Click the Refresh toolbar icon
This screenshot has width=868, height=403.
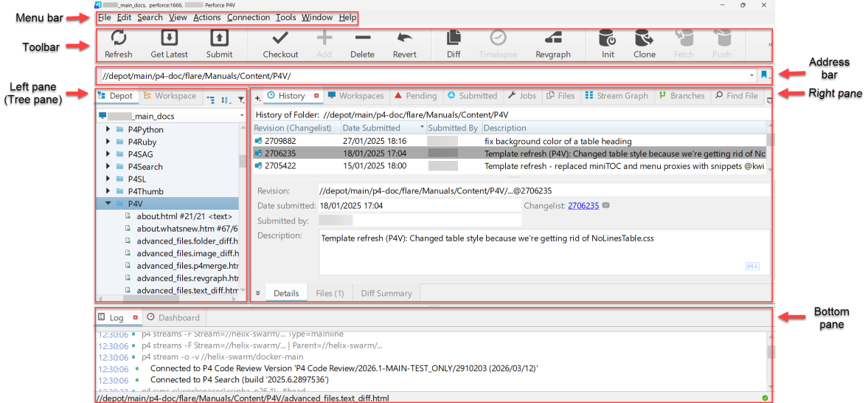tap(119, 38)
